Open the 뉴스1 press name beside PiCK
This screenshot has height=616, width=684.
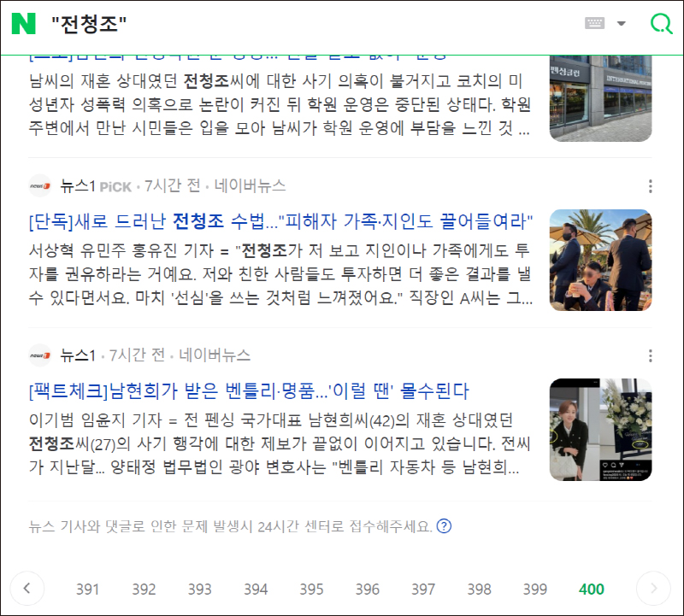click(x=78, y=186)
